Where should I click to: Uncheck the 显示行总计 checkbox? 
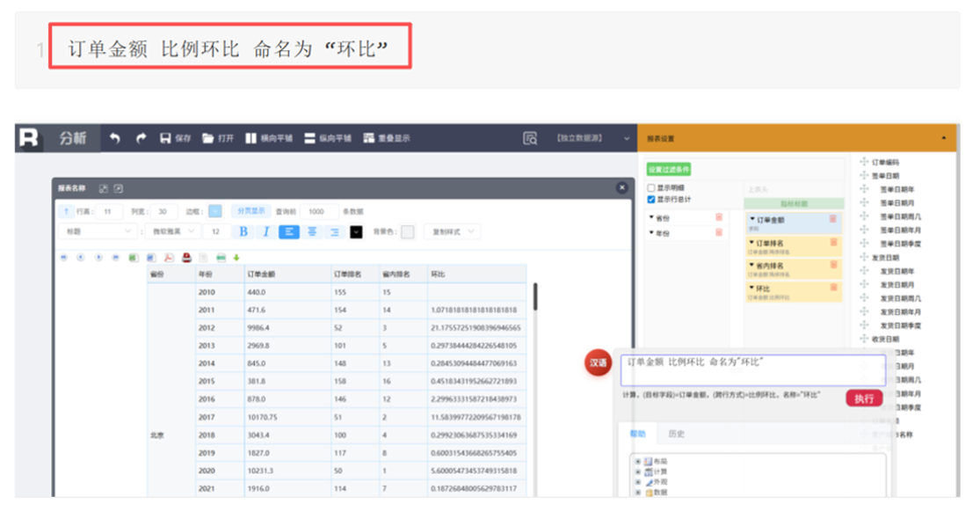click(x=651, y=200)
